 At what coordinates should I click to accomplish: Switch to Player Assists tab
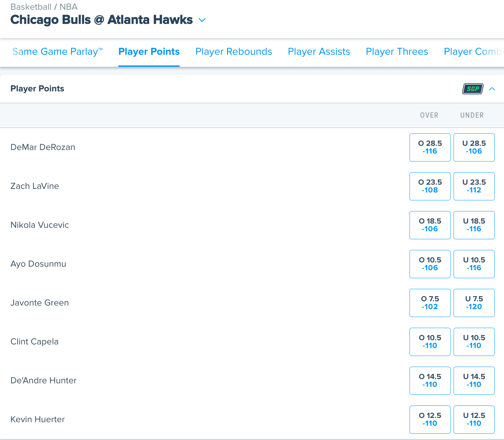[x=319, y=52]
